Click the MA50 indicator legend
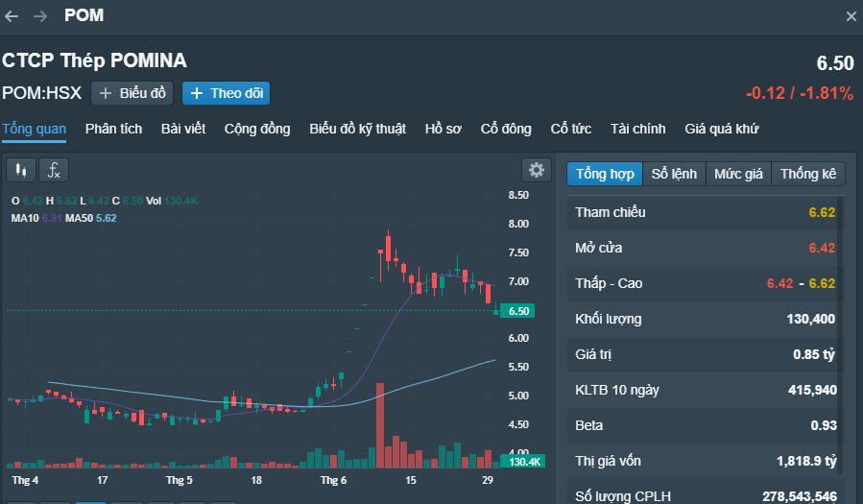This screenshot has width=863, height=504. point(91,219)
